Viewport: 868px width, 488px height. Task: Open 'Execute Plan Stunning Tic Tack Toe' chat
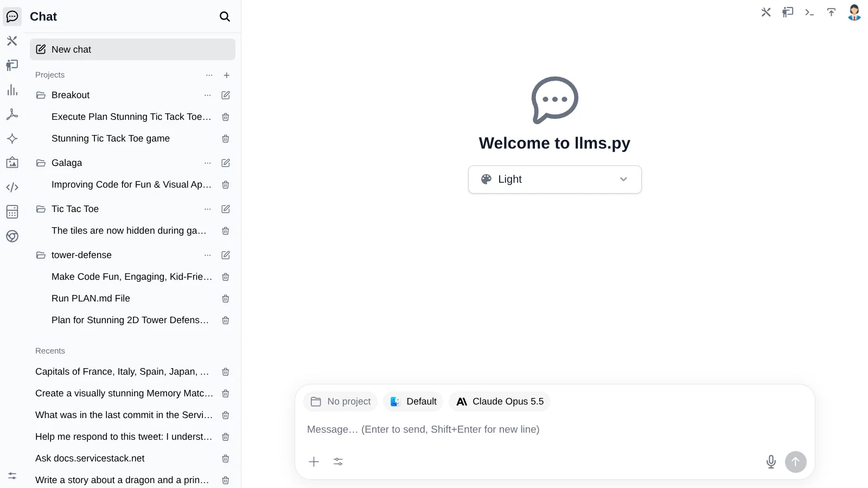coord(131,117)
